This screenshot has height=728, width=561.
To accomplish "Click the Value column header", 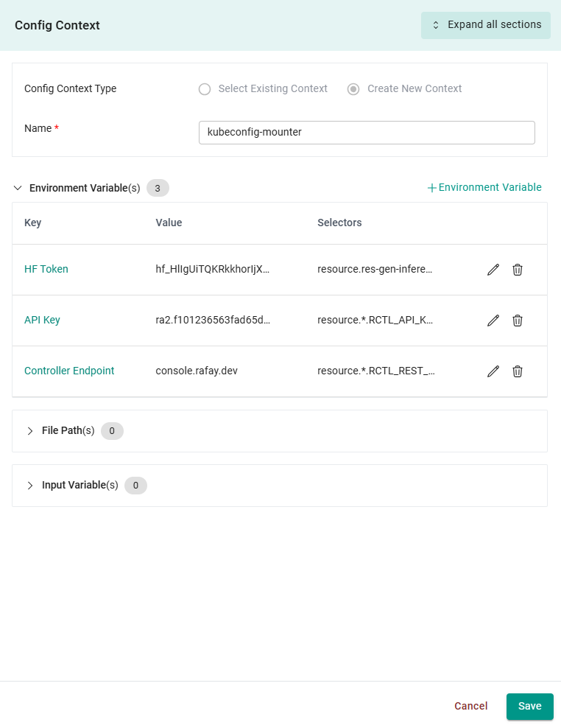I will pos(169,223).
